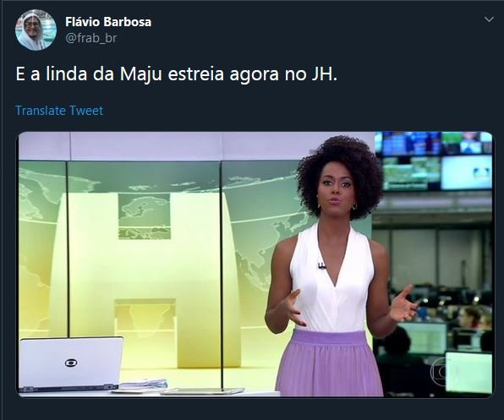Image resolution: width=504 pixels, height=420 pixels.
Task: Click the papers beside the laptop
Action: coord(144,385)
